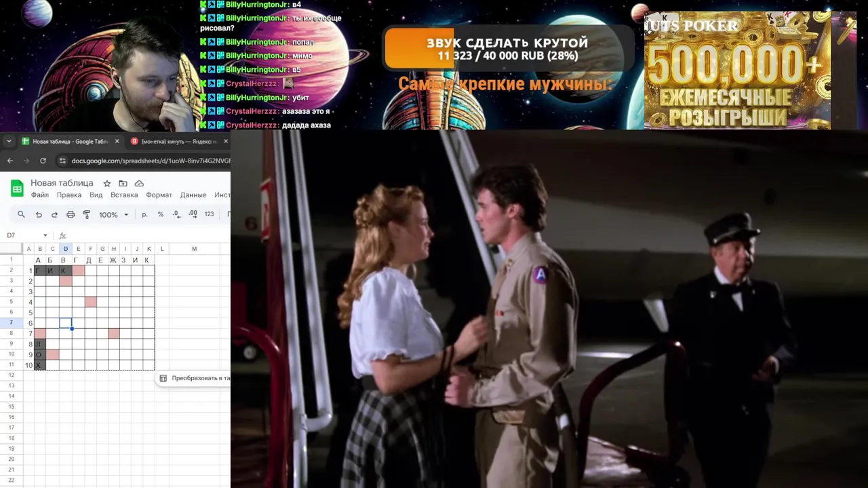The height and width of the screenshot is (488, 868).
Task: Decrease decimal places button
Action: (176, 214)
